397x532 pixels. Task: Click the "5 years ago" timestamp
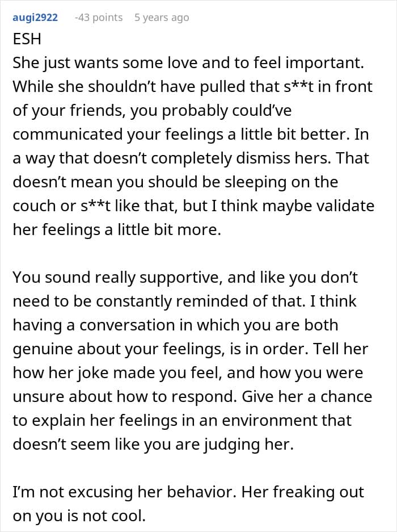tap(162, 18)
